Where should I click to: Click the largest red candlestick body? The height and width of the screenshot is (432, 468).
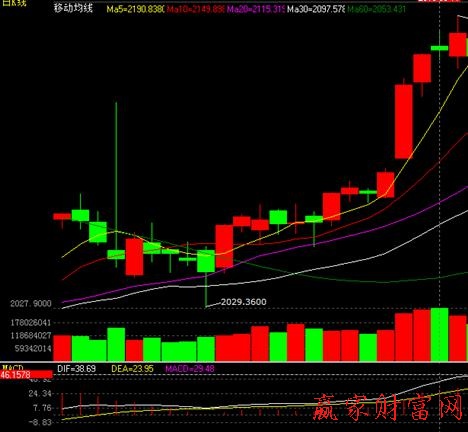404,122
